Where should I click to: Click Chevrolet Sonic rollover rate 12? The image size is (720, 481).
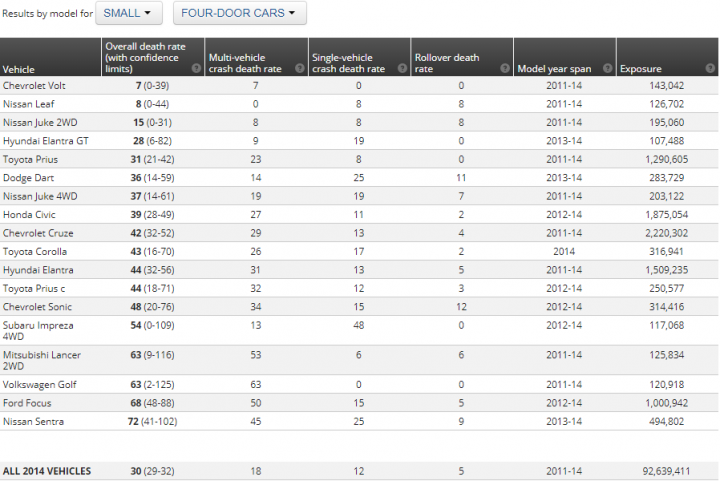pyautogui.click(x=461, y=307)
